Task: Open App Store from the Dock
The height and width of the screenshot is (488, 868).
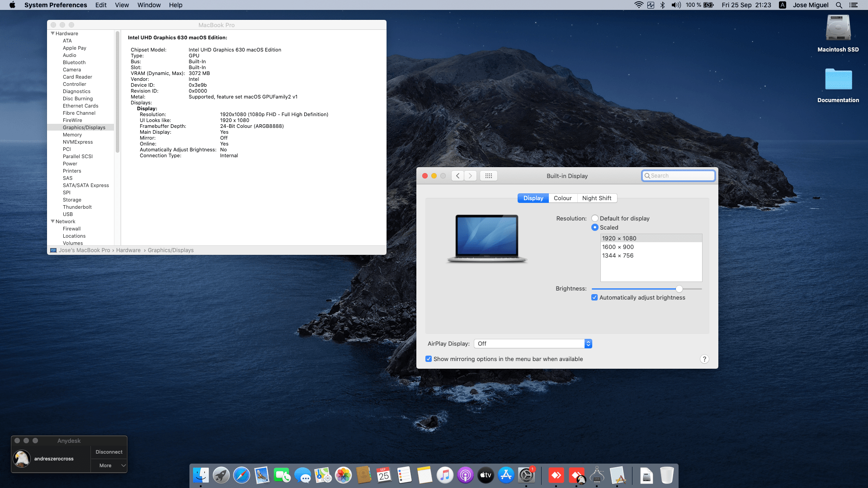Action: tap(506, 475)
